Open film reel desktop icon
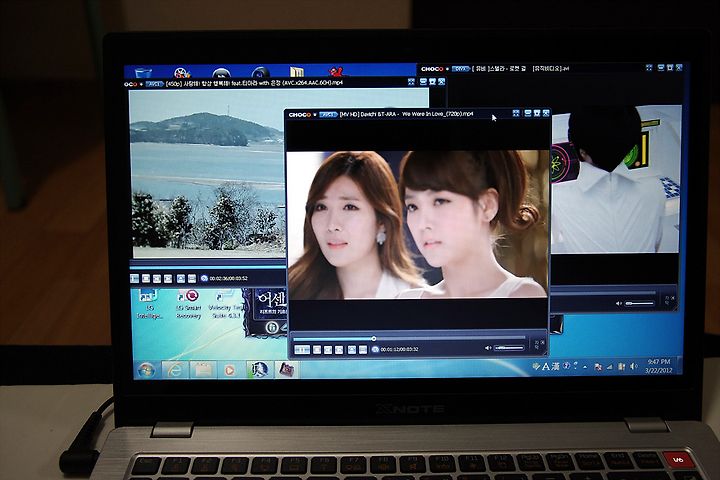This screenshot has width=720, height=480. [x=182, y=73]
